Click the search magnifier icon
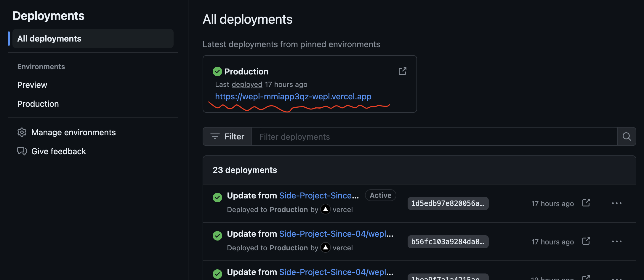 tap(627, 136)
